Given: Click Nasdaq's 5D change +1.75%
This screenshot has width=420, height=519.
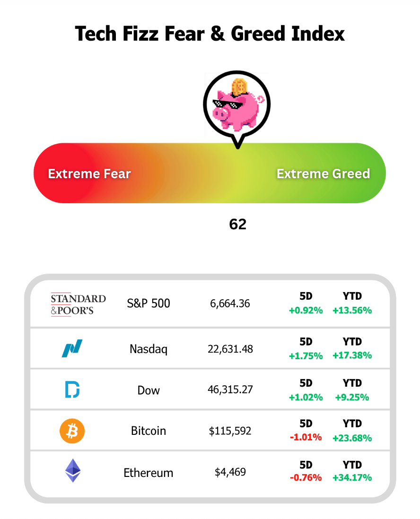Looking at the screenshot, I should (306, 355).
